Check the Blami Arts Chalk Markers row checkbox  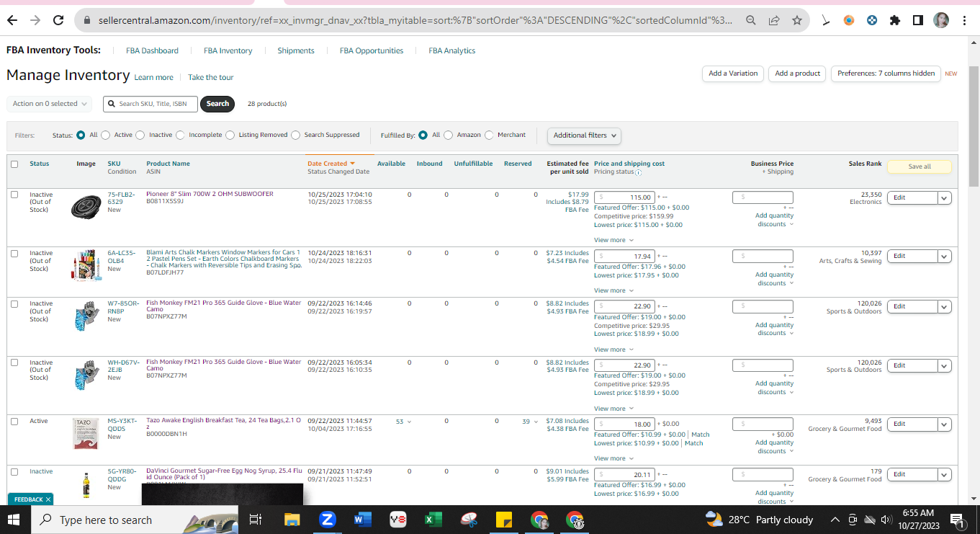tap(14, 254)
